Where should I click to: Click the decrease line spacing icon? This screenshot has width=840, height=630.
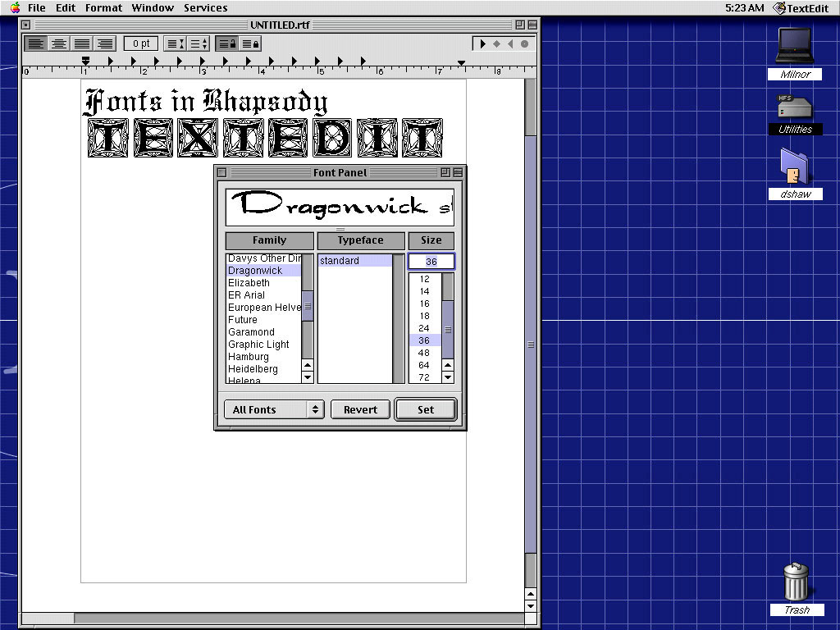pos(176,44)
